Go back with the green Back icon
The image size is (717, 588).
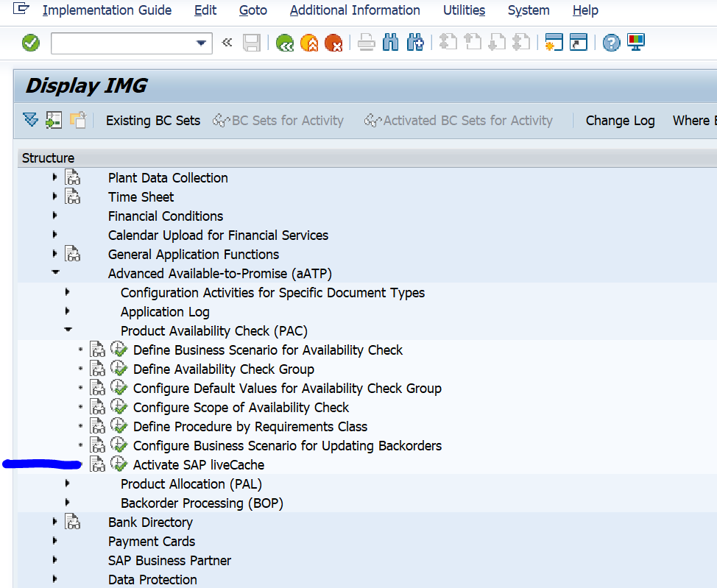pos(285,43)
